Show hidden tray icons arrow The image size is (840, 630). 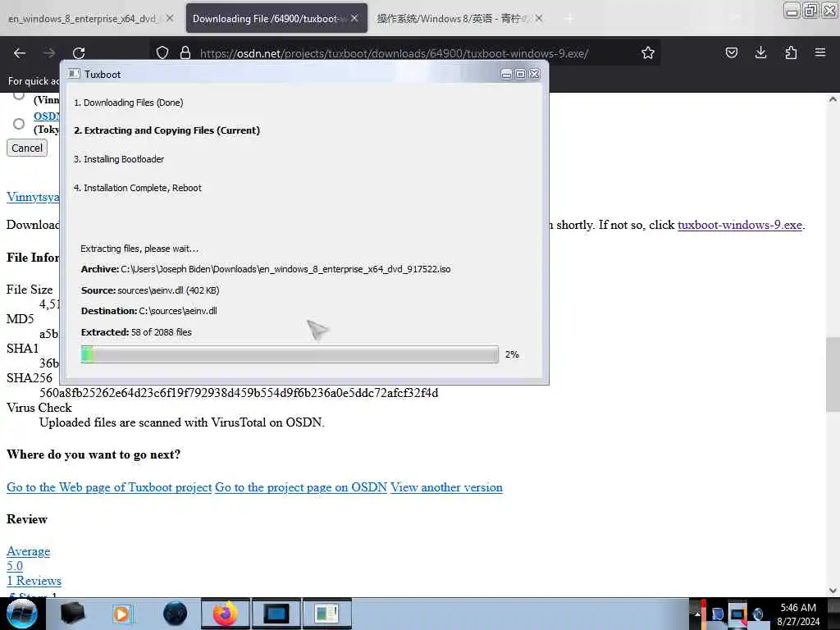click(x=697, y=614)
